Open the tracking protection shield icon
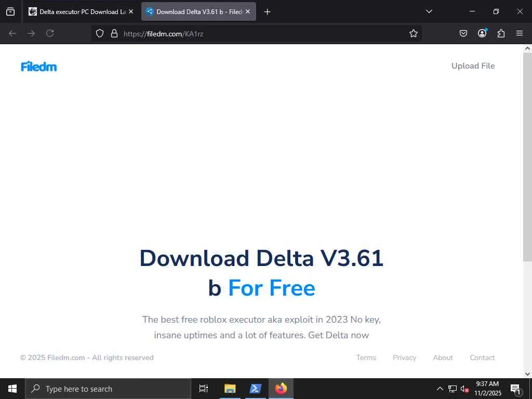 [x=99, y=33]
